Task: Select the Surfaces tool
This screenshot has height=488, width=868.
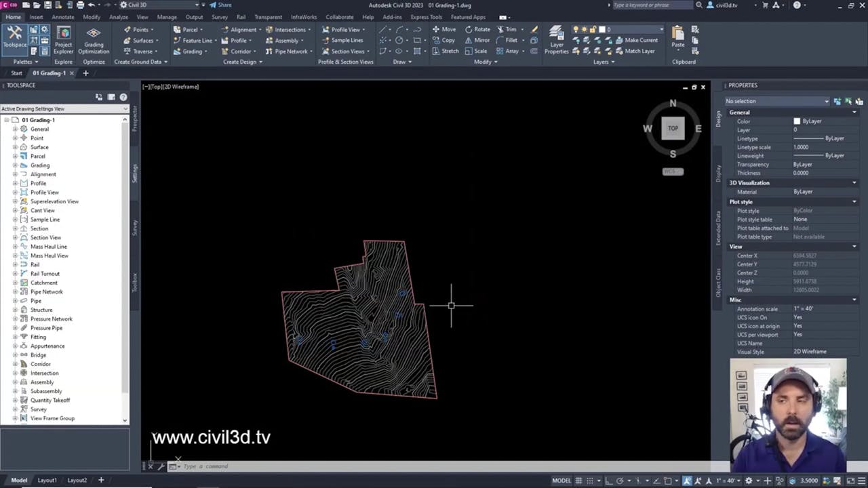Action: click(x=143, y=40)
